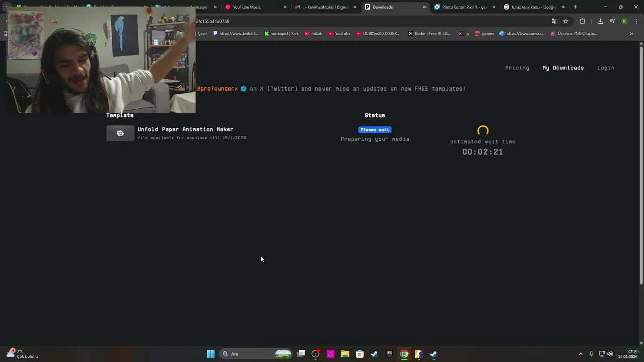The image size is (644, 362).
Task: Open the canva.com bookmark
Action: (x=522, y=34)
